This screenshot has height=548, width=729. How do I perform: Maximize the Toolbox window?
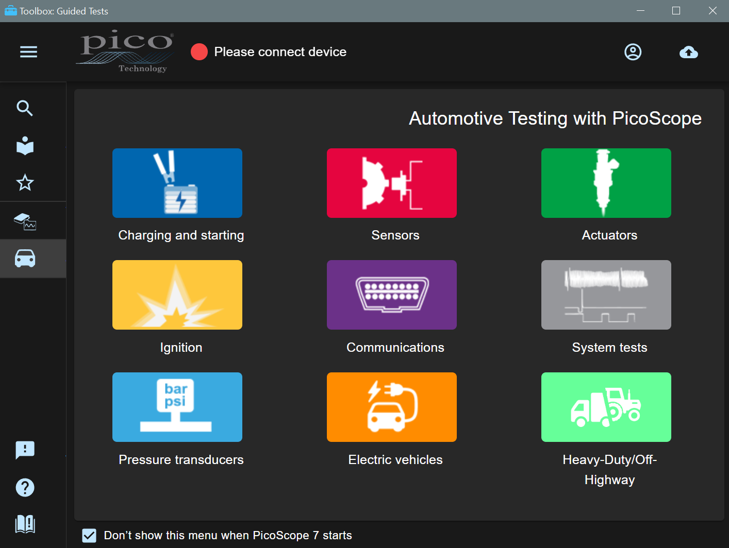point(676,11)
